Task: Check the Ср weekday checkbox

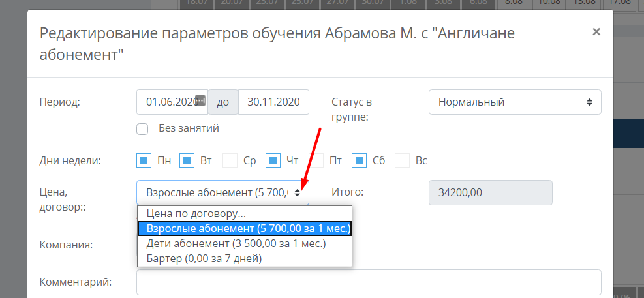Action: tap(230, 160)
